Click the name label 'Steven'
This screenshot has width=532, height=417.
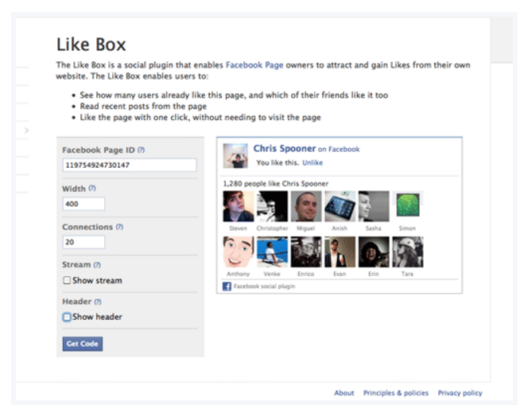pyautogui.click(x=238, y=228)
